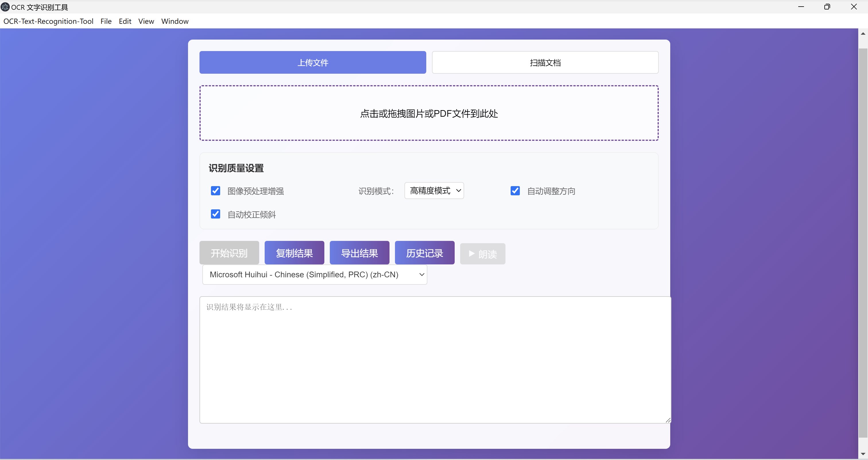Open the 识别模式 高精度模式 dropdown
The width and height of the screenshot is (868, 460).
tap(434, 191)
